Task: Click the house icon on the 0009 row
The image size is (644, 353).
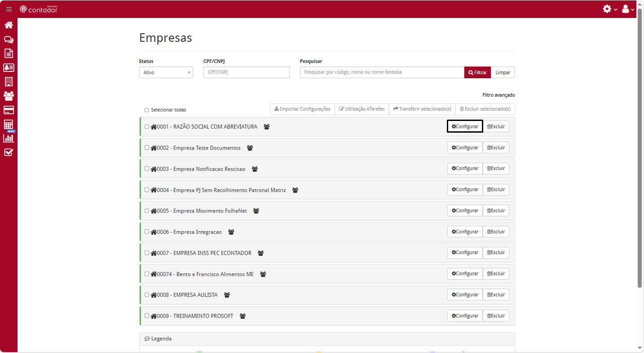Action: click(154, 316)
